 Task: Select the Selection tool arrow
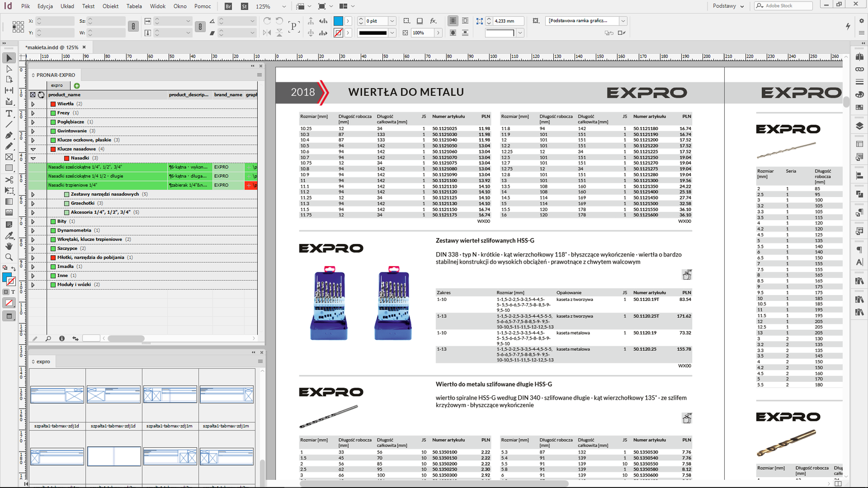pyautogui.click(x=9, y=57)
